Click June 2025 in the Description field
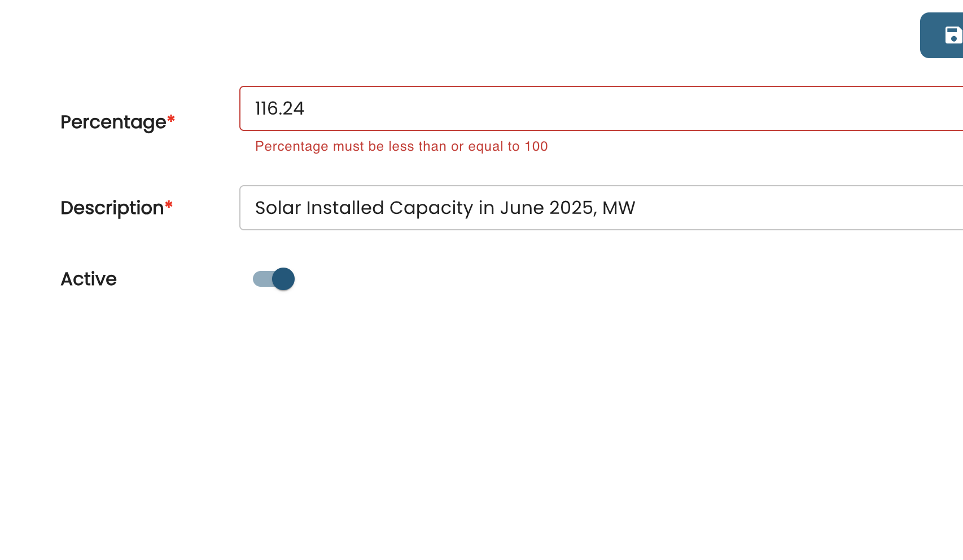Viewport: 963px width, 560px height. point(546,208)
